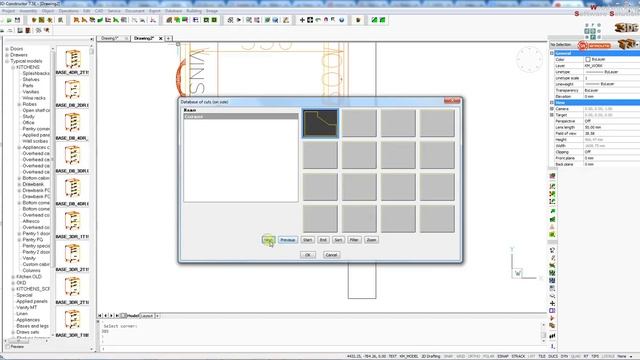Switch to the Drawing1 tab

click(x=109, y=38)
